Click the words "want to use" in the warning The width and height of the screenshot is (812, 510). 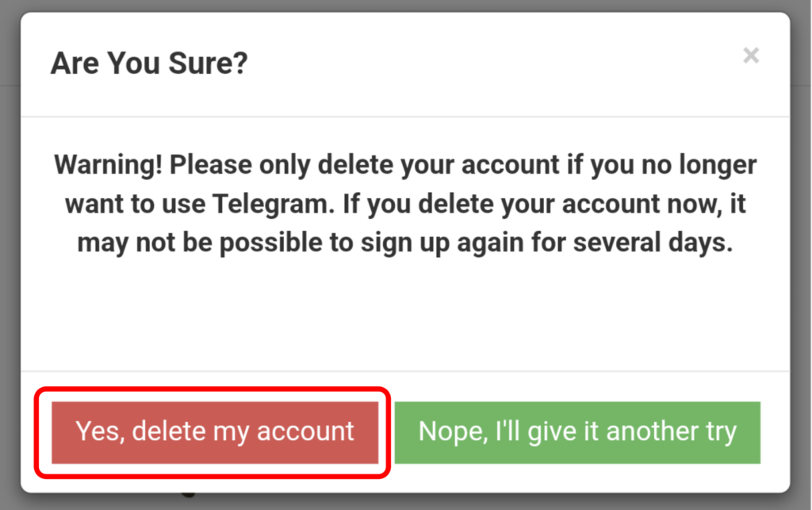point(133,205)
